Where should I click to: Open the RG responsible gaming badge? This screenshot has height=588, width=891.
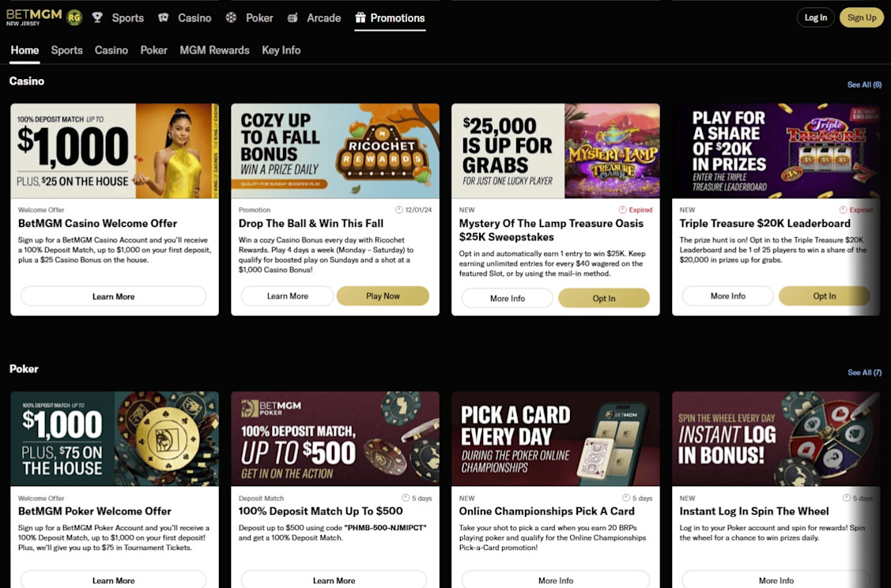coord(74,17)
